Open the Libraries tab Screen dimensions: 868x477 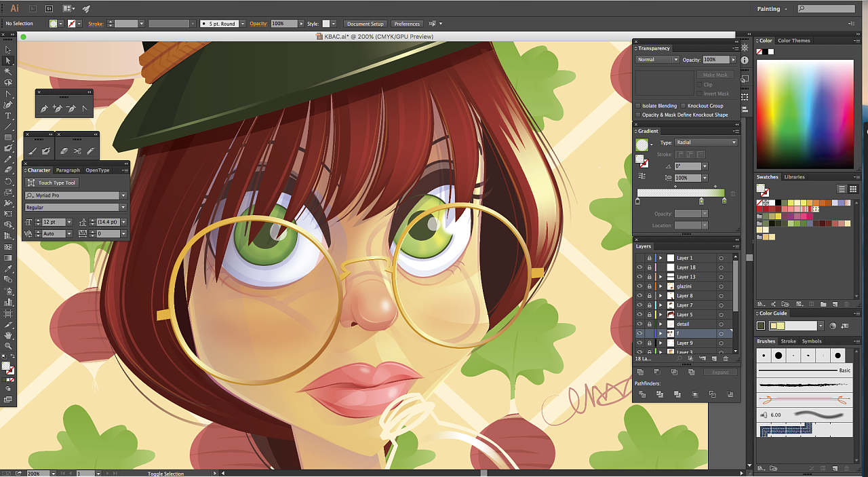pos(794,177)
